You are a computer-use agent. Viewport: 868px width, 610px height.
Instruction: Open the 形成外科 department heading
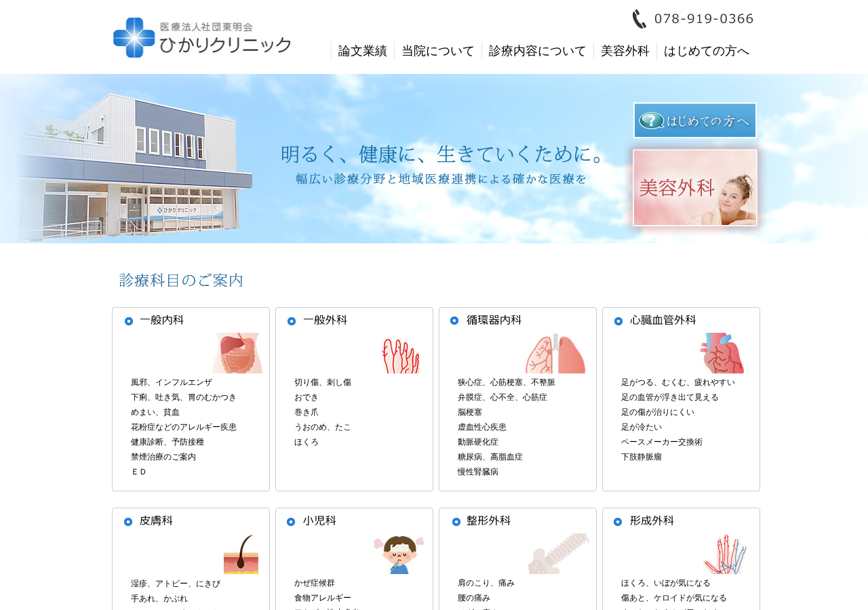[x=652, y=521]
